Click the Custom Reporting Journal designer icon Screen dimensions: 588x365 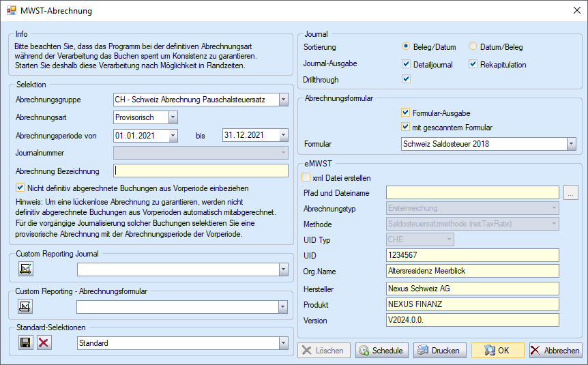[x=25, y=269]
